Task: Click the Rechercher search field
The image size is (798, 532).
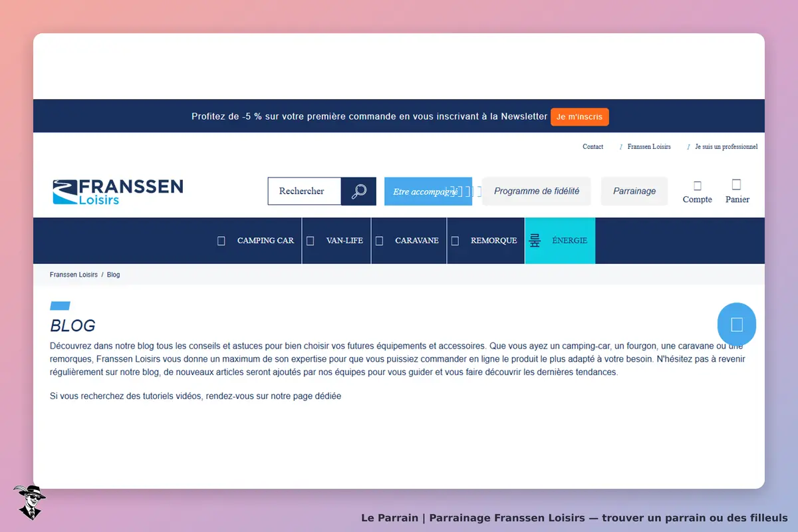Action: pos(305,192)
